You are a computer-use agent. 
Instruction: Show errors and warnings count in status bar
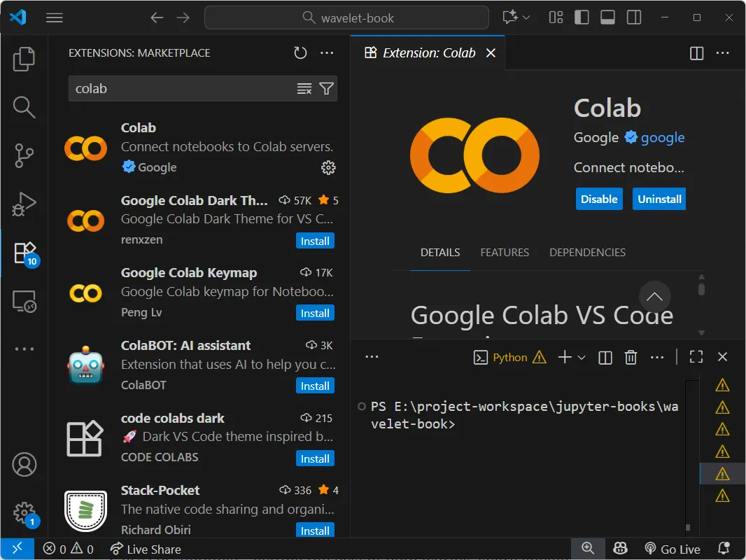tap(68, 549)
